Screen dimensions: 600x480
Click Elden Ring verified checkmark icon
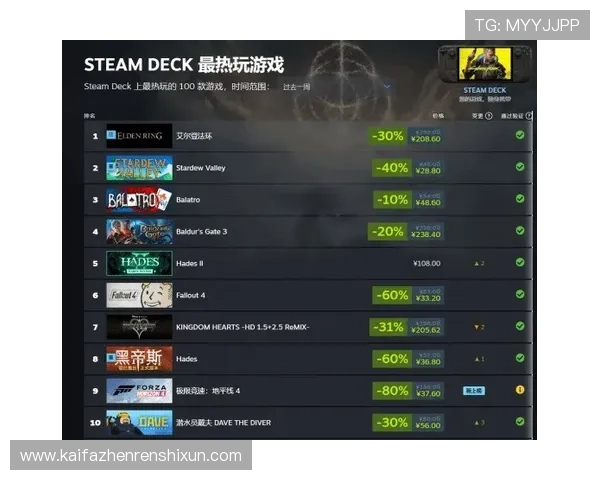[x=520, y=135]
